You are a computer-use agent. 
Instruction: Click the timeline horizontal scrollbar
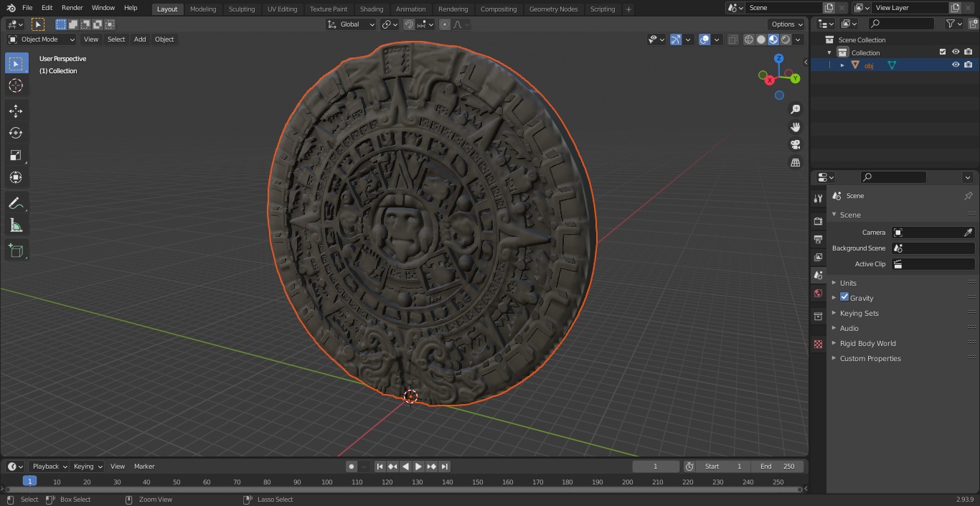403,489
